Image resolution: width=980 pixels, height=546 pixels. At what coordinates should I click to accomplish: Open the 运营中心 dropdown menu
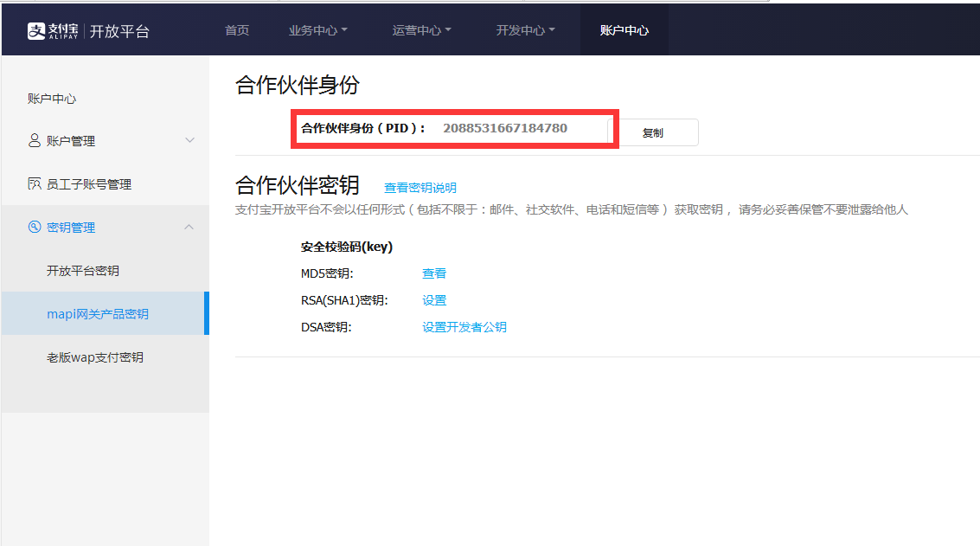tap(422, 30)
